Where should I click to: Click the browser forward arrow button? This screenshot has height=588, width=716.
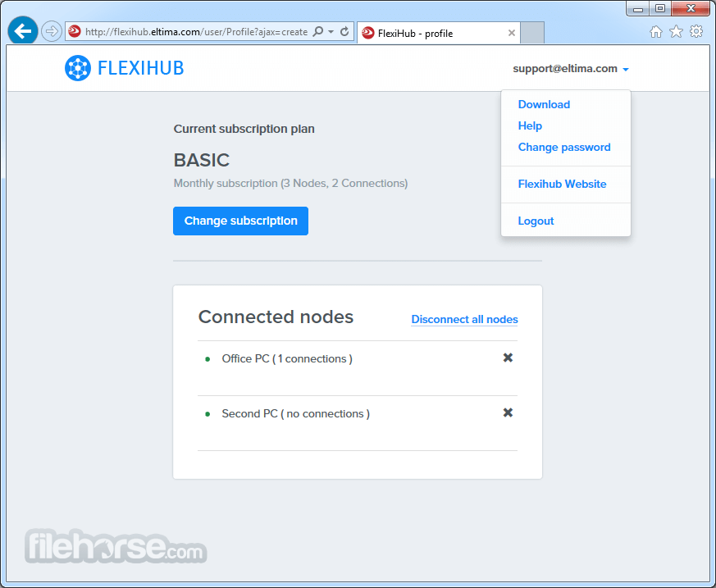click(x=52, y=31)
